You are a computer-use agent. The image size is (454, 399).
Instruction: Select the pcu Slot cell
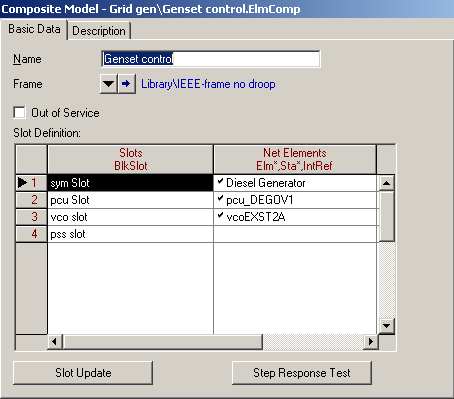pos(130,200)
